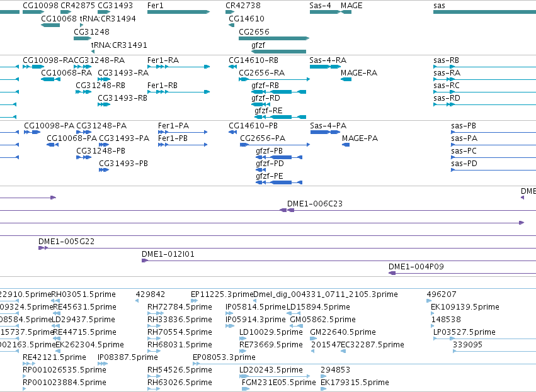Click the EP11225.3prime EST label
Image resolution: width=536 pixels, height=392 pixels.
[x=222, y=294]
